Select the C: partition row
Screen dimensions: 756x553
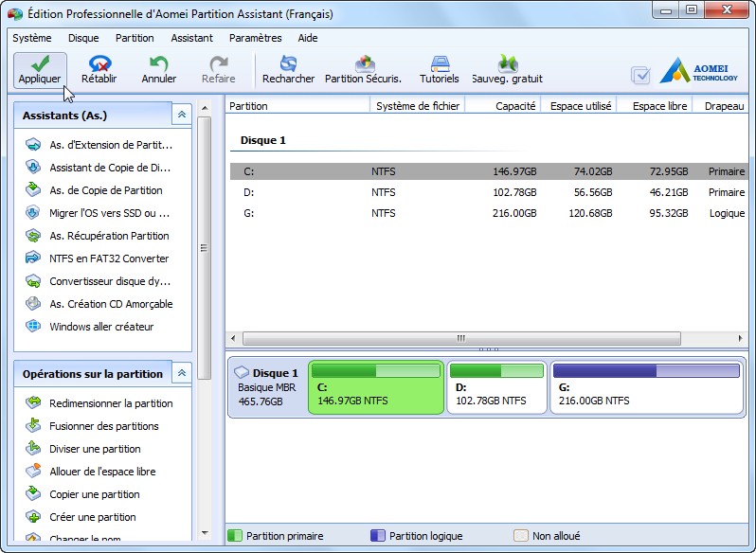pos(489,171)
